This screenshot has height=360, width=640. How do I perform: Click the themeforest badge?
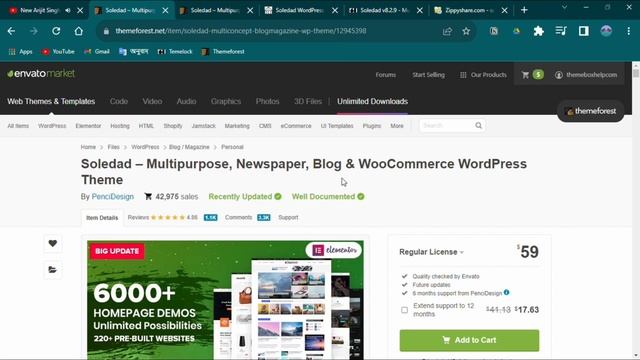coord(591,111)
